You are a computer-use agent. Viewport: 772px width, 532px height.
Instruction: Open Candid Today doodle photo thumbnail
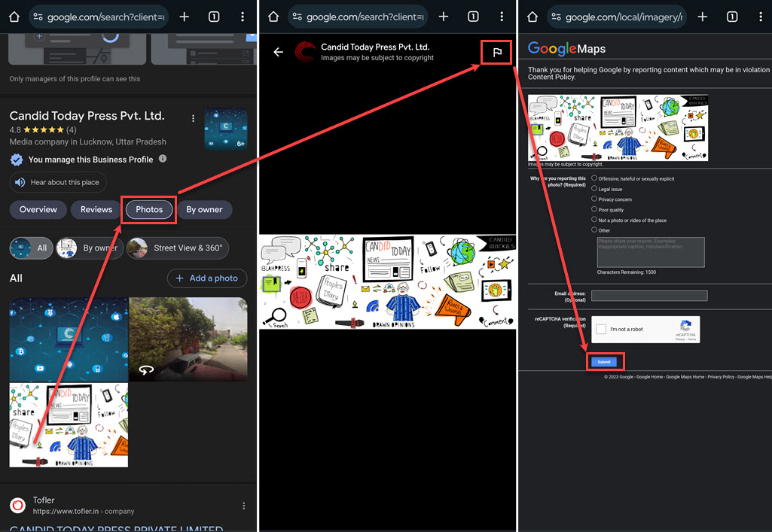69,425
